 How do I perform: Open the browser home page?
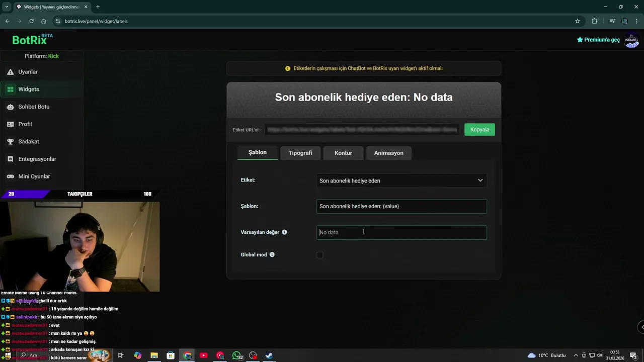44,21
